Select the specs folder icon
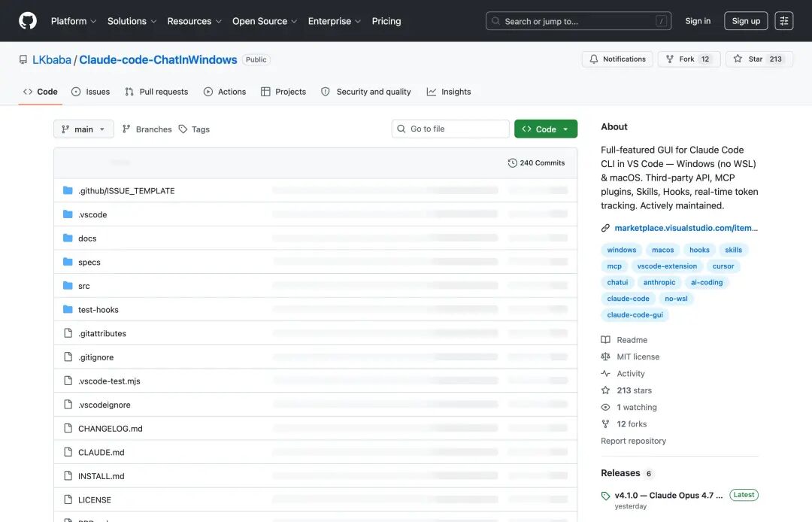The image size is (812, 522). point(68,262)
